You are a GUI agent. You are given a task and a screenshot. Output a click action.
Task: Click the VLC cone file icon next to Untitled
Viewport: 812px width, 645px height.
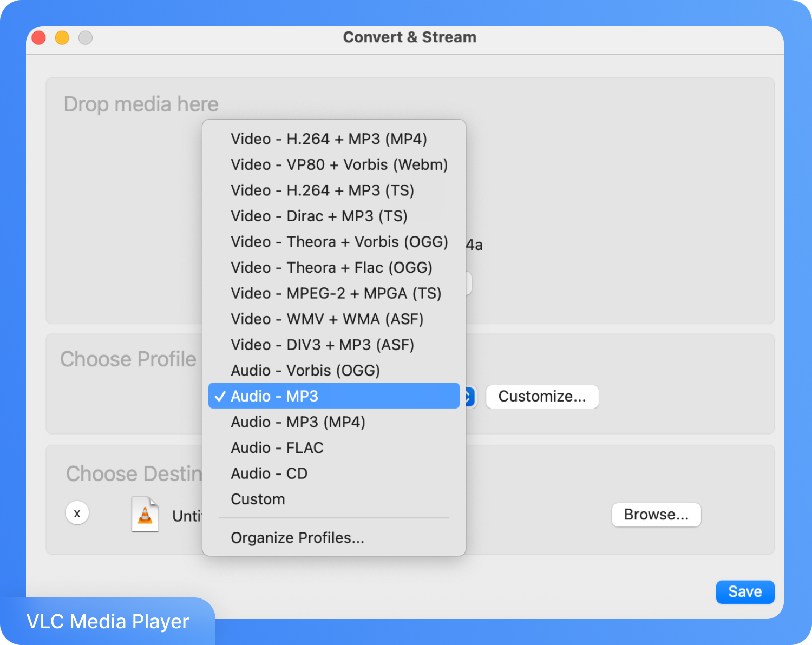pyautogui.click(x=145, y=514)
